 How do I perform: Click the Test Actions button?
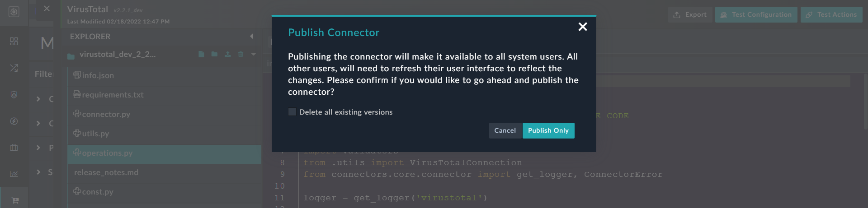[x=831, y=15]
